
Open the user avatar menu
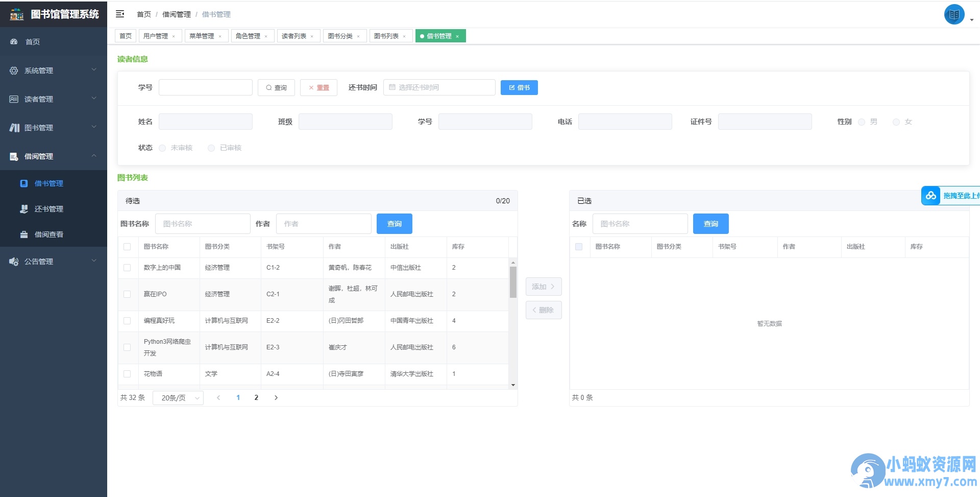pos(954,14)
